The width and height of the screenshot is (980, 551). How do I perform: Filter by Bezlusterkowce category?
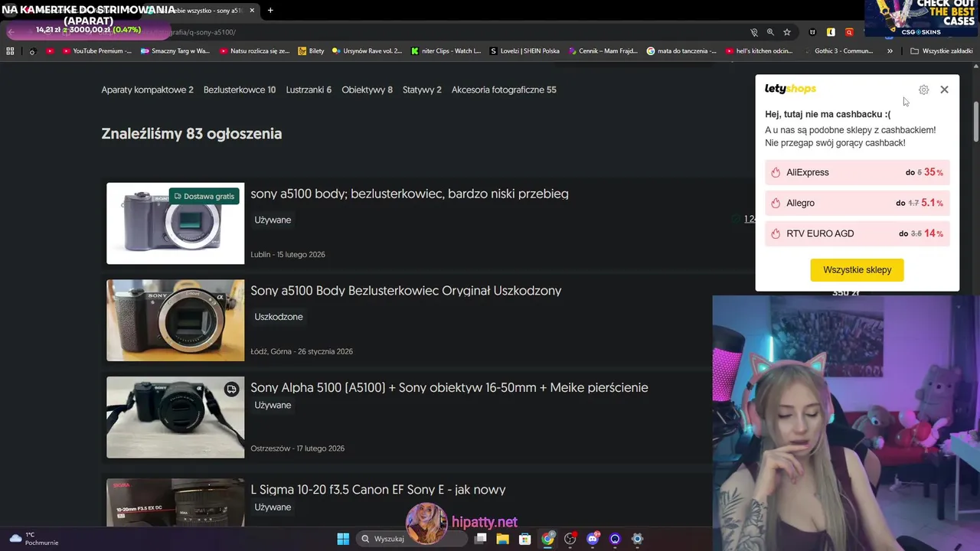pos(240,90)
